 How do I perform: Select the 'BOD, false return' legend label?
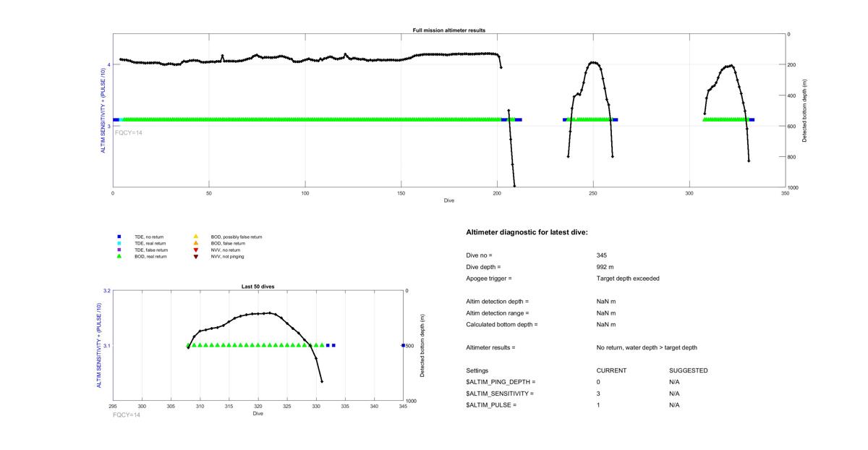point(228,243)
